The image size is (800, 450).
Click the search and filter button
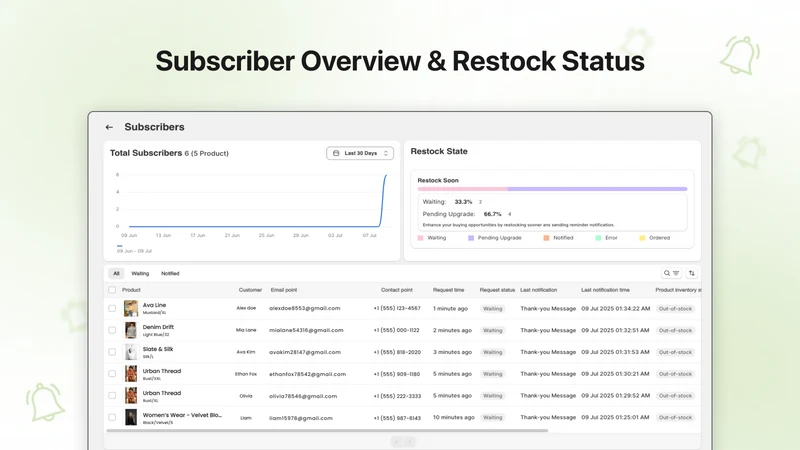671,273
